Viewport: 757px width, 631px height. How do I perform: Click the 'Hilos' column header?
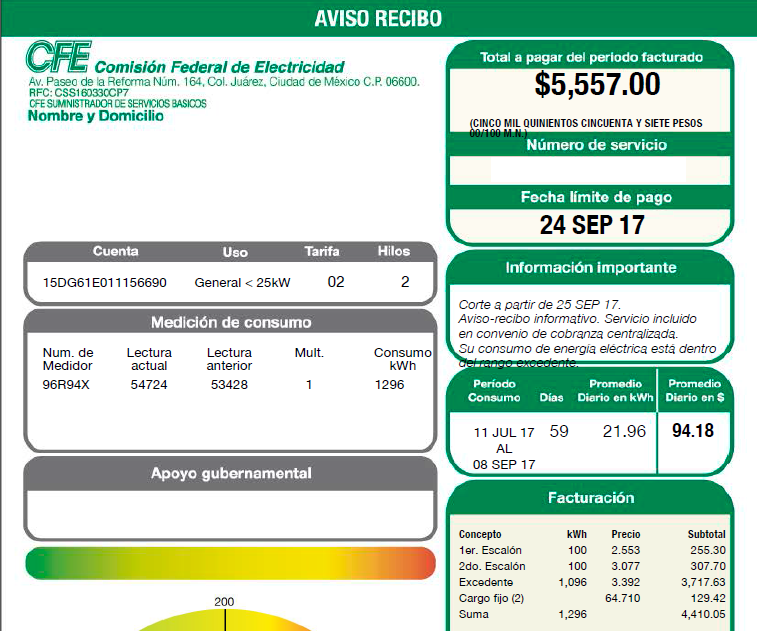(x=393, y=251)
